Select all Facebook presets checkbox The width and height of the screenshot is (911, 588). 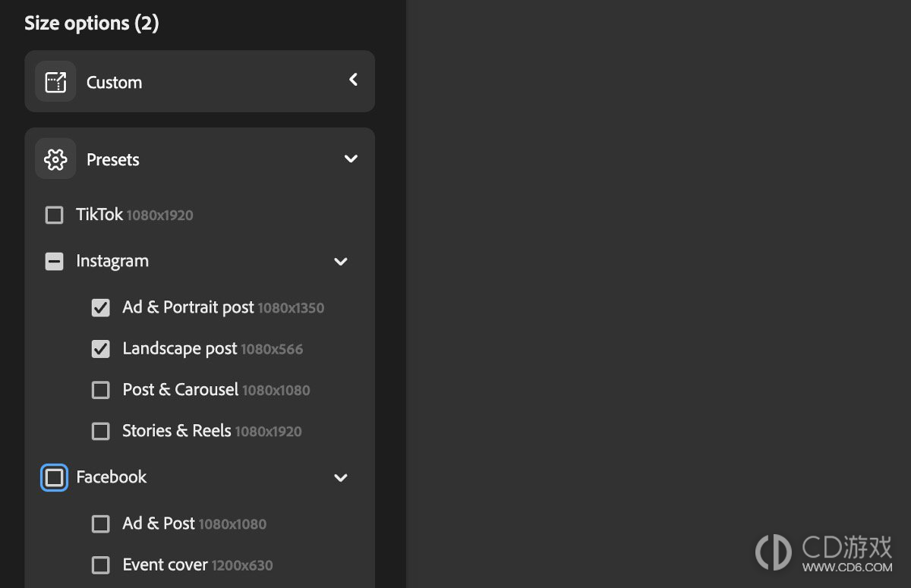(x=55, y=477)
